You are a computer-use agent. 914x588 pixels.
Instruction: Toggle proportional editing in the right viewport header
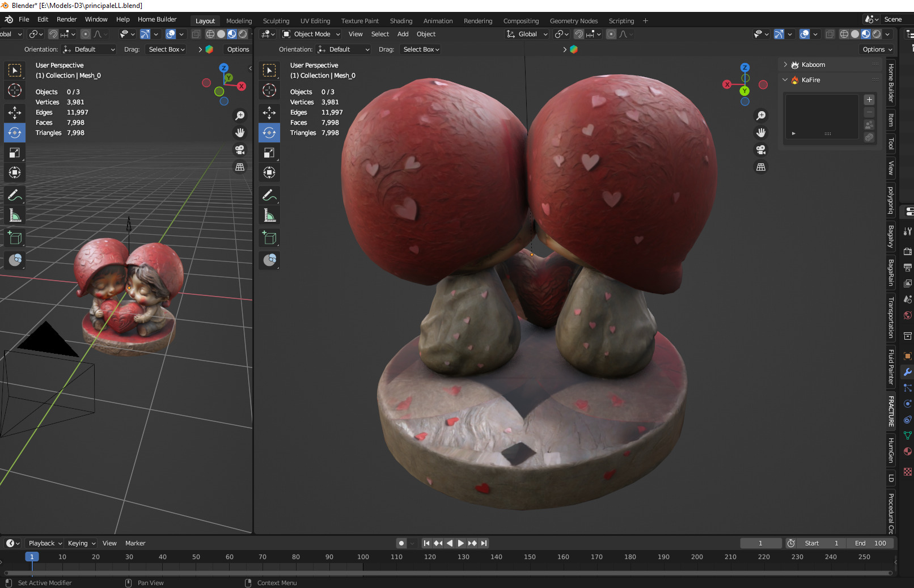click(611, 34)
